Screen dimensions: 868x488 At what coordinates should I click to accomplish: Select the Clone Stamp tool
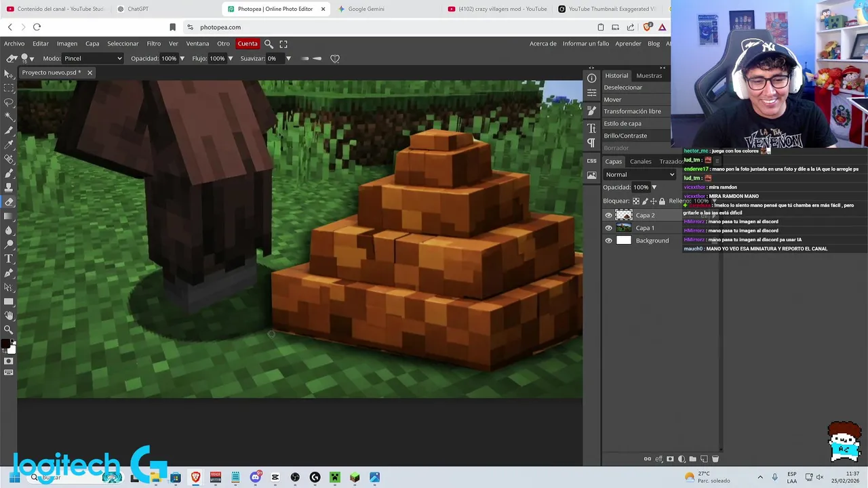[8, 188]
